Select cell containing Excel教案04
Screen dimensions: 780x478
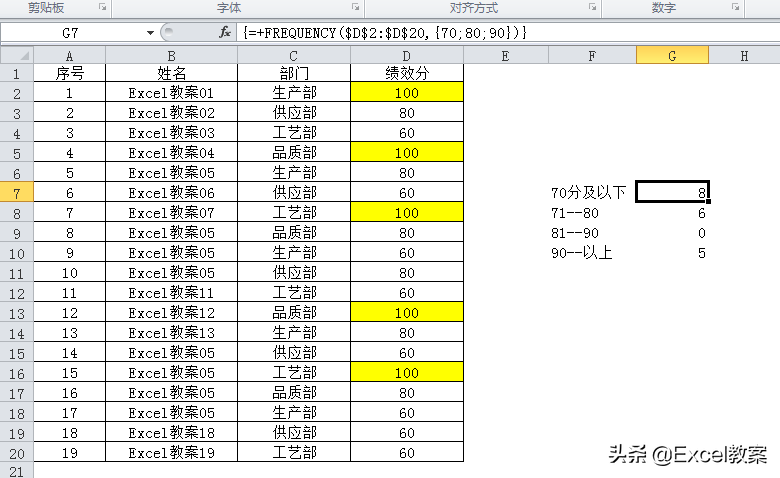(172, 152)
